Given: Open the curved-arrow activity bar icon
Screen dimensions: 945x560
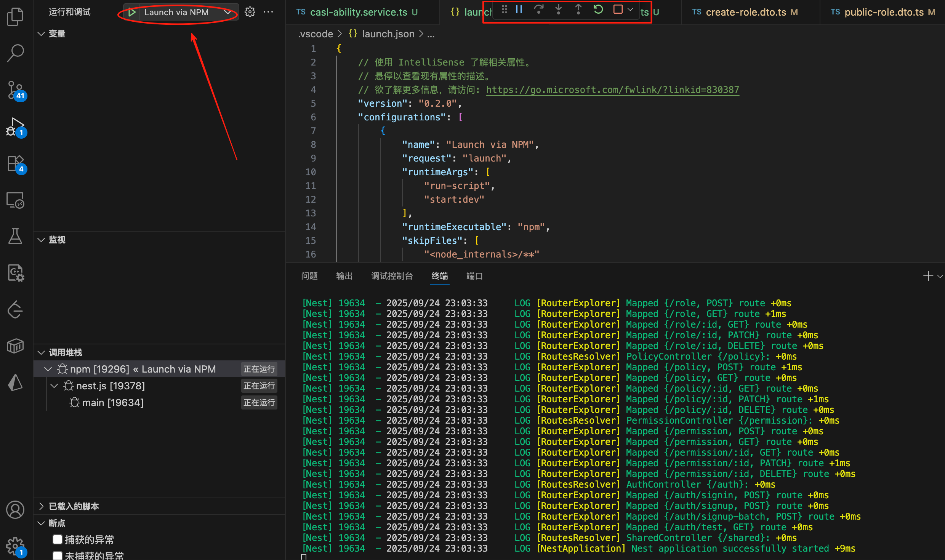Looking at the screenshot, I should point(15,309).
